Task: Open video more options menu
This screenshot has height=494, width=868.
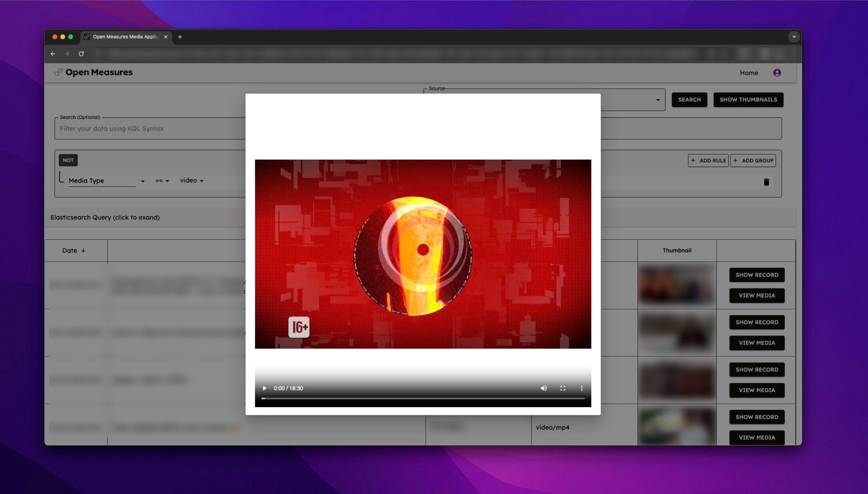Action: 582,388
